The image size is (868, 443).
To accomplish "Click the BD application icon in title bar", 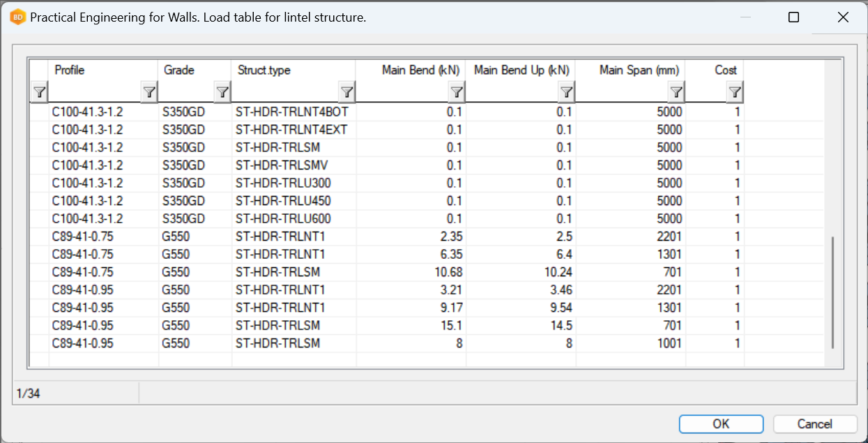I will (18, 17).
